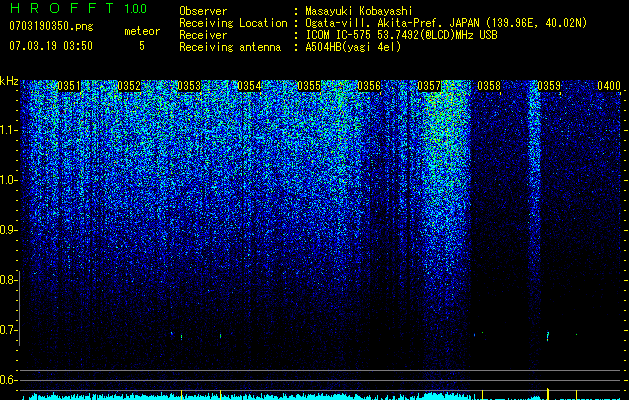
Task: Click the 0.6 kHz axis label
Action: 8,380
